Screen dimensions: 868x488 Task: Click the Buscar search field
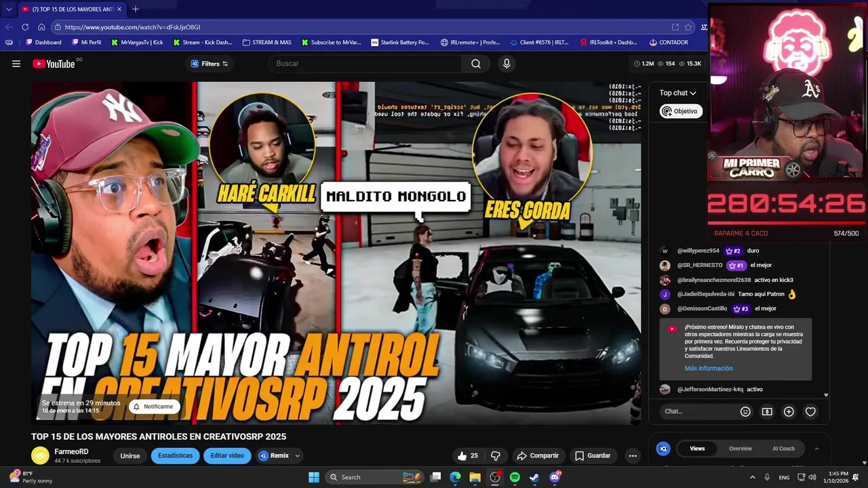click(x=366, y=64)
